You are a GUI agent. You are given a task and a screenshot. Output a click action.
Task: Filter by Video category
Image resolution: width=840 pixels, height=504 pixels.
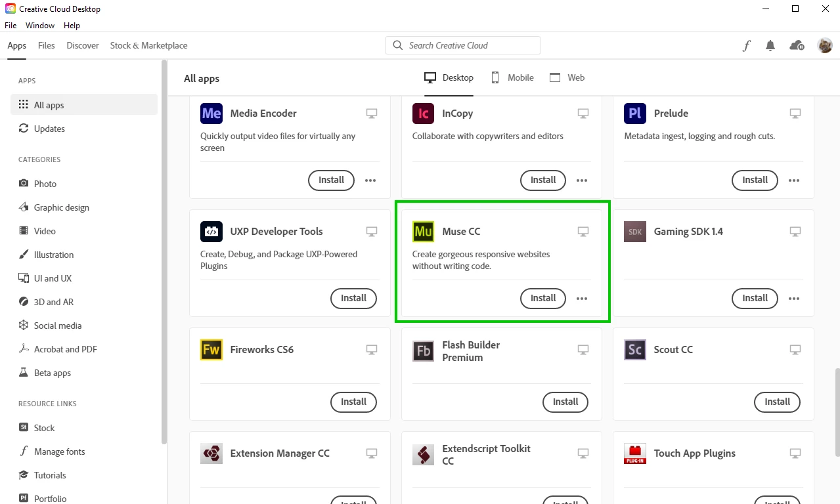click(x=84, y=231)
